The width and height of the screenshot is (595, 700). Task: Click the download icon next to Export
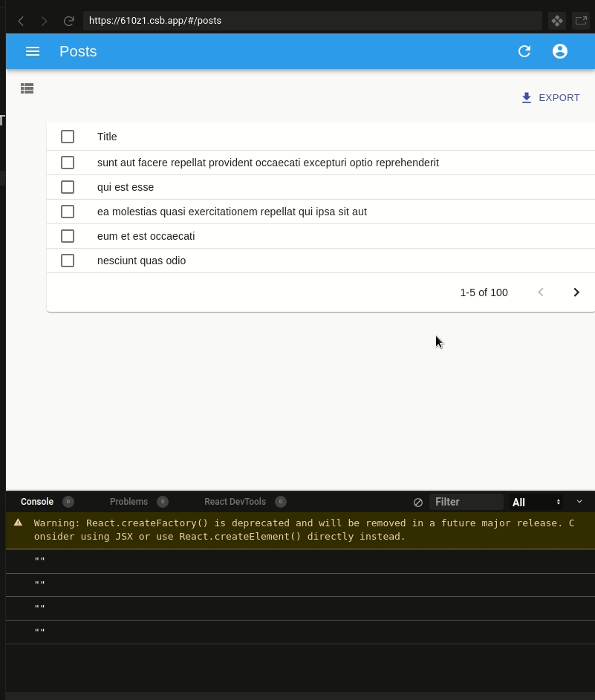(x=527, y=97)
